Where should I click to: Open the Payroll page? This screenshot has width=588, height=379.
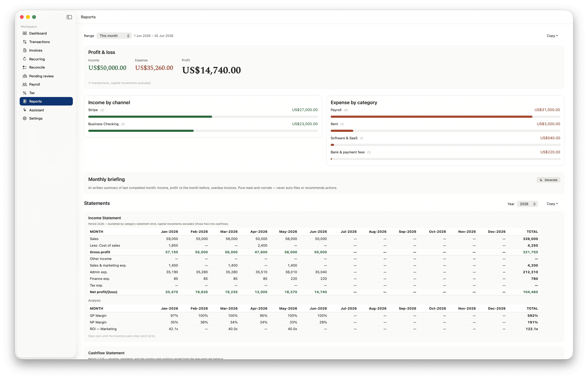(46, 84)
